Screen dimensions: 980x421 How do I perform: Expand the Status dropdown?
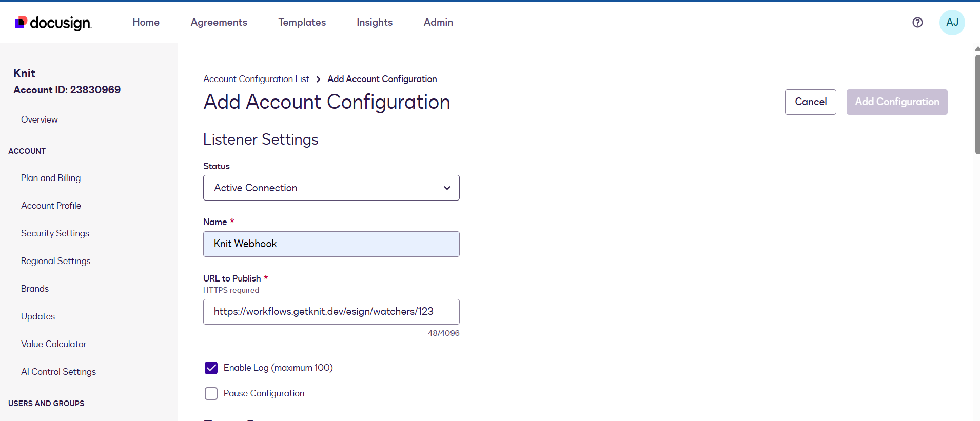tap(331, 188)
